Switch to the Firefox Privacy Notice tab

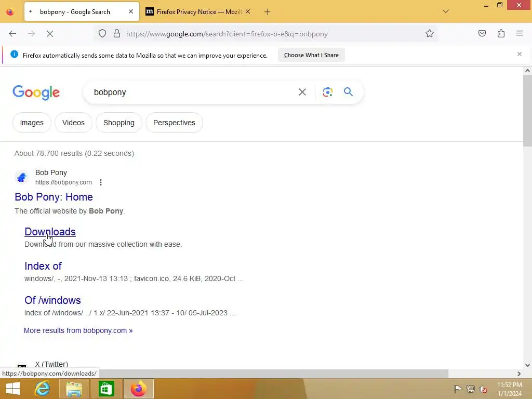coord(198,11)
